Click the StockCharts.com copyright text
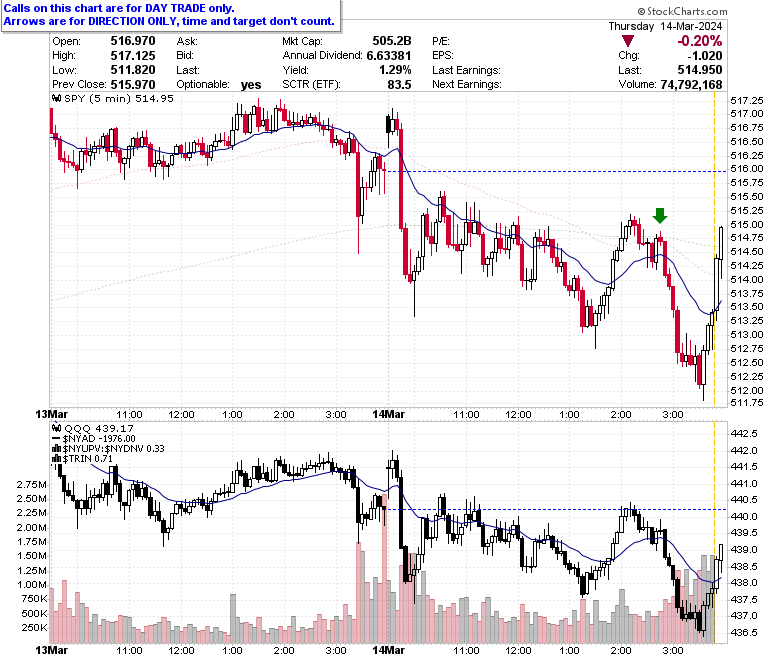Viewport: 780px width, 659px height. [x=682, y=11]
